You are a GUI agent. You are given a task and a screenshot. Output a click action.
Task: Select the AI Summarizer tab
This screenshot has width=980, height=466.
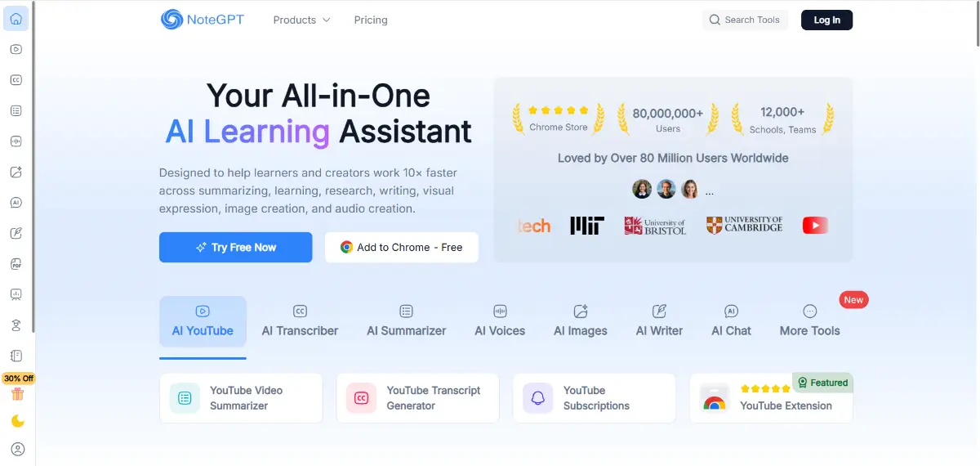[406, 320]
